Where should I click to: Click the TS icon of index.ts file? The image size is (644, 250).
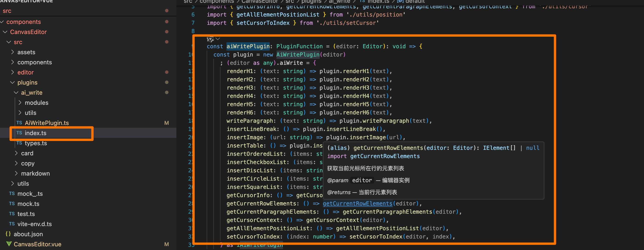pos(19,133)
